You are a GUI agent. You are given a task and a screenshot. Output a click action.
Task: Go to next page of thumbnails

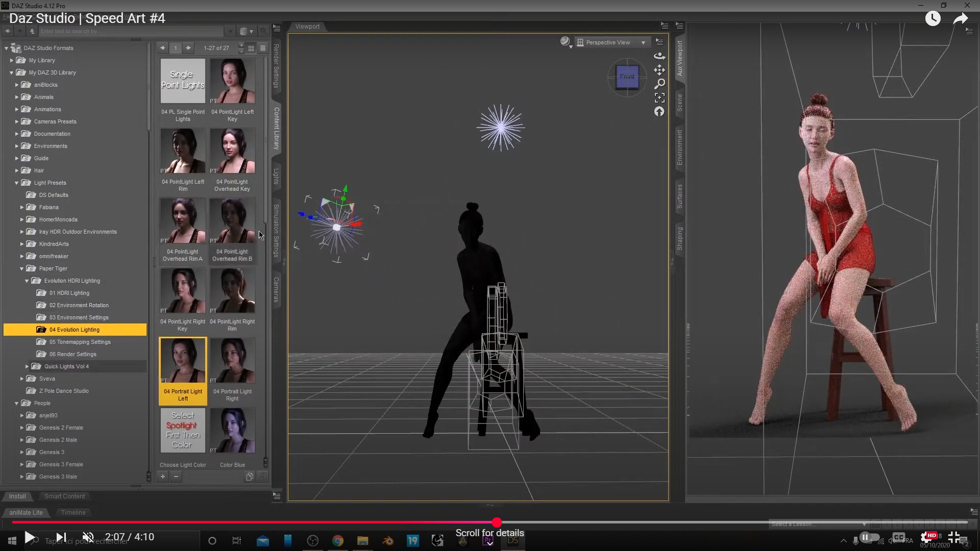tap(188, 48)
